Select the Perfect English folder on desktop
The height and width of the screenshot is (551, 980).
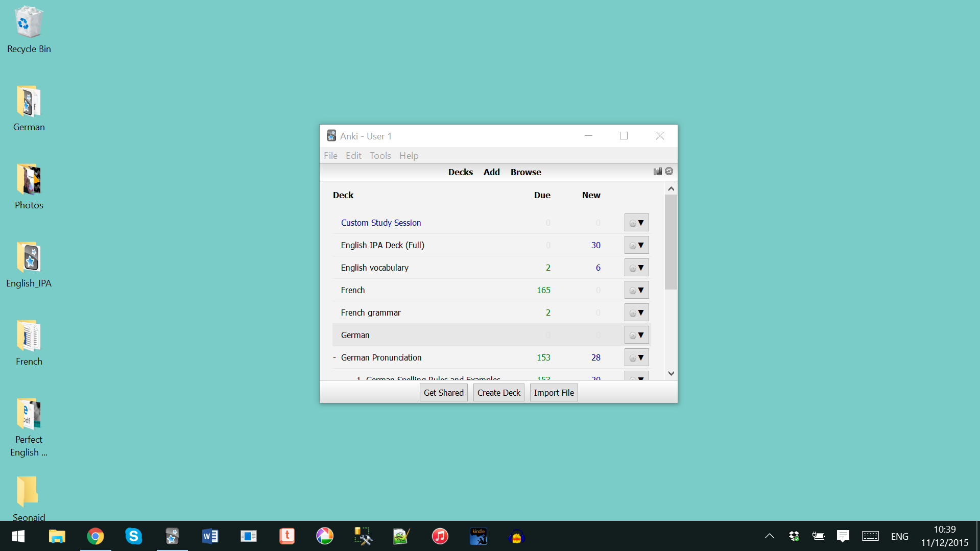coord(29,427)
